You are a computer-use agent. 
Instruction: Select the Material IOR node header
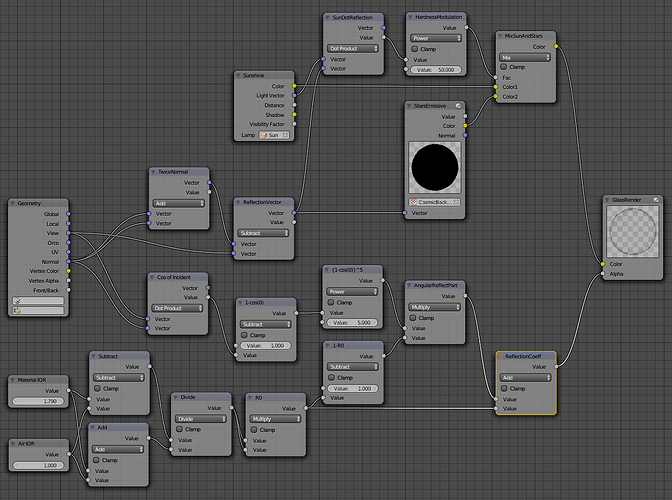[38, 380]
